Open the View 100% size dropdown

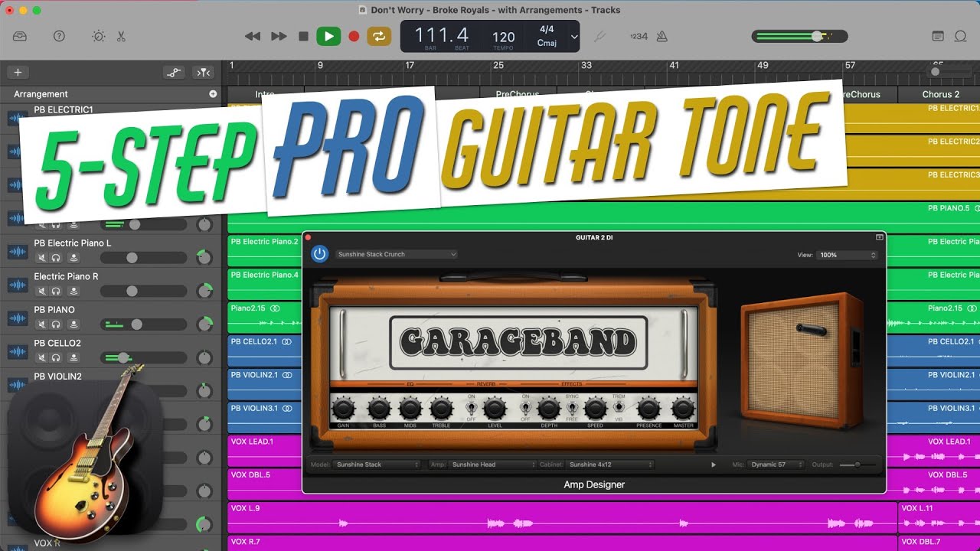click(x=847, y=255)
